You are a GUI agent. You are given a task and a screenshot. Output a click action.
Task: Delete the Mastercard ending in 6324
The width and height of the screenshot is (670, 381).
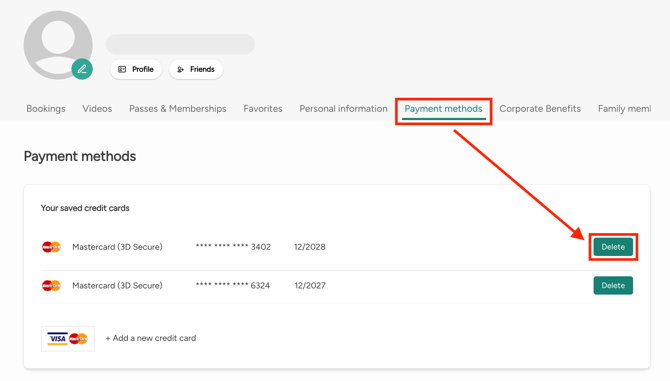coord(613,285)
